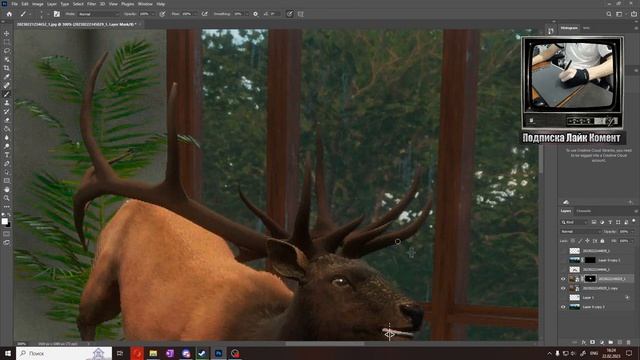This screenshot has height=360, width=640.
Task: Click the symmetry paint butterfly icon
Action: tap(300, 14)
